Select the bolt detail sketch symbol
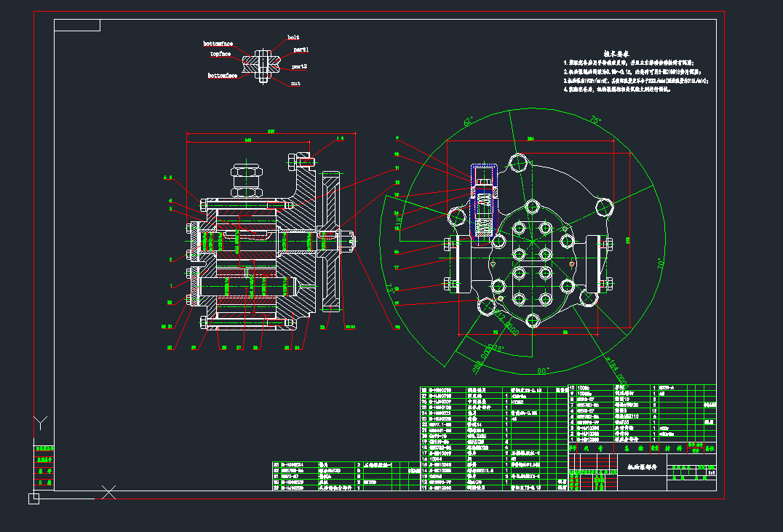 click(x=263, y=63)
